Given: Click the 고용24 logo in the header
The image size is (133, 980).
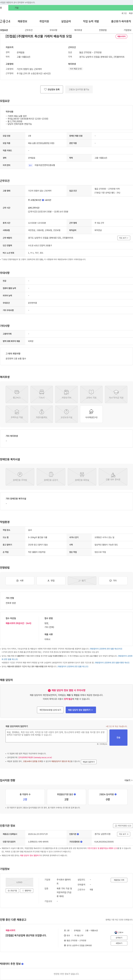Looking at the screenshot, I should pos(5,22).
